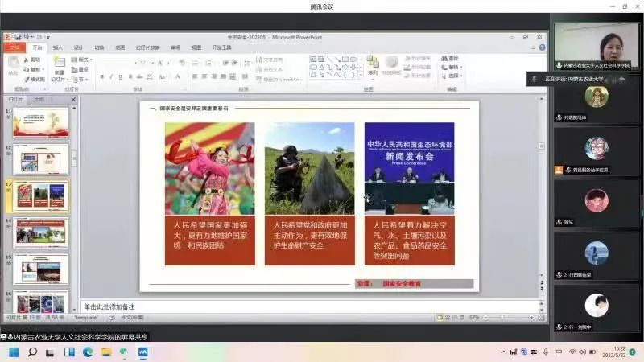
Task: Select the line shape in shapes gallery
Action: click(x=330, y=59)
